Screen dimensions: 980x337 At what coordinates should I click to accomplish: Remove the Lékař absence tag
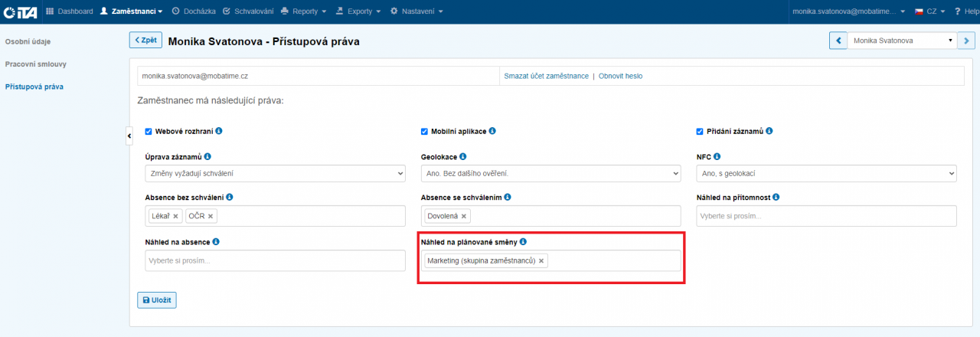tap(175, 216)
